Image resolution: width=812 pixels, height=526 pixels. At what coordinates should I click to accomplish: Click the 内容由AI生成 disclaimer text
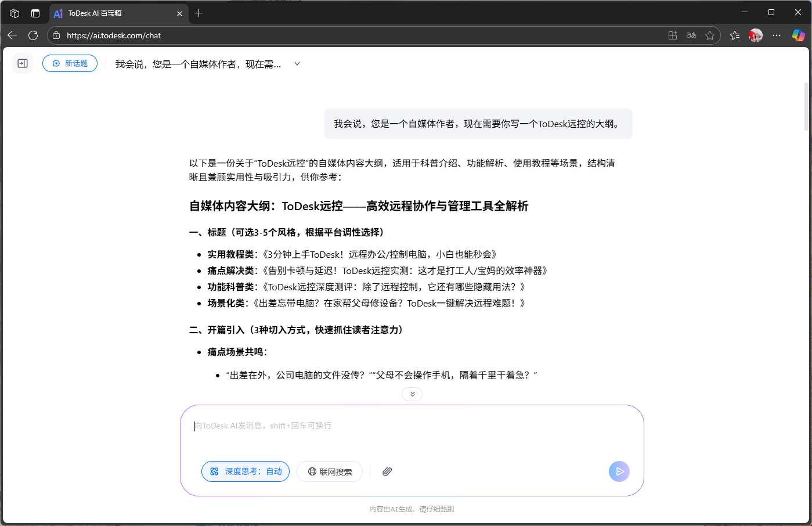pyautogui.click(x=412, y=509)
